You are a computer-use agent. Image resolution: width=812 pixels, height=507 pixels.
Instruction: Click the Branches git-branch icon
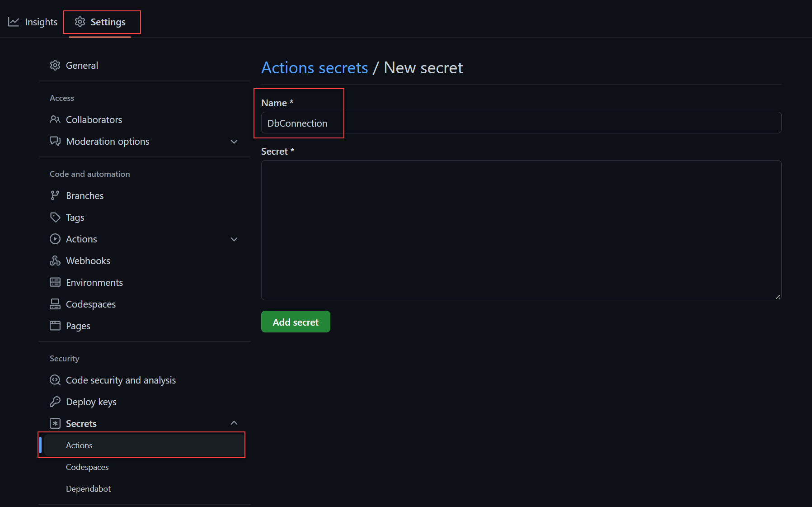coord(55,195)
